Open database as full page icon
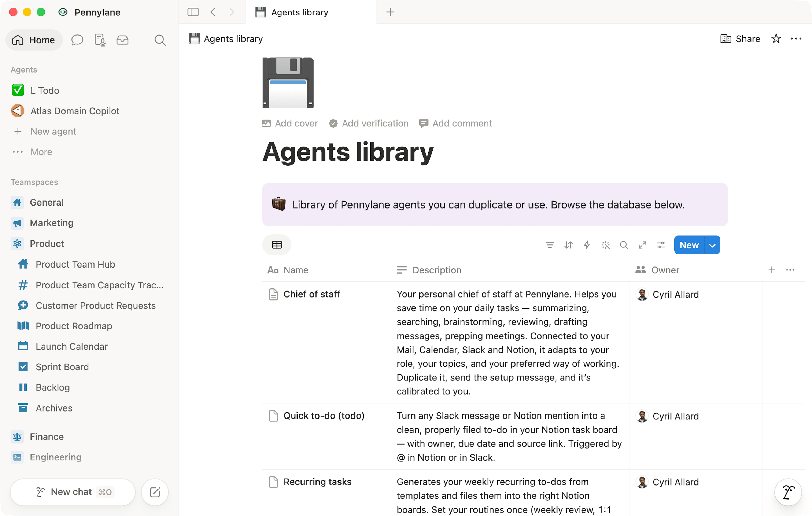Screen dimensions: 812x516 (x=642, y=245)
